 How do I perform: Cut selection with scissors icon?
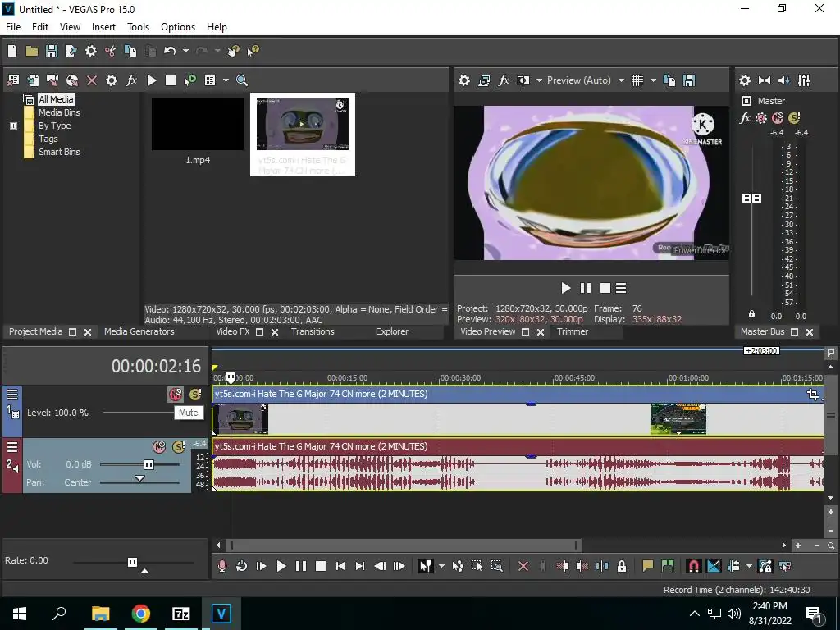coord(111,51)
